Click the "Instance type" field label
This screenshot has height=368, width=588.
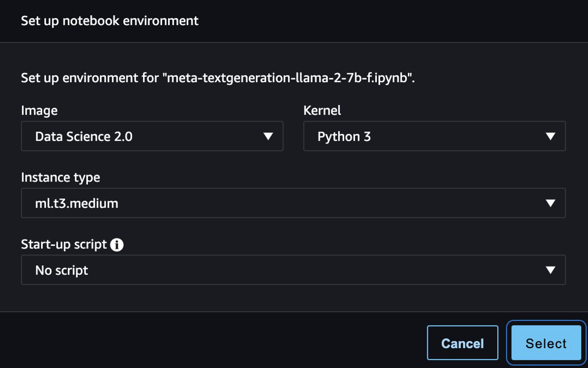pyautogui.click(x=60, y=177)
